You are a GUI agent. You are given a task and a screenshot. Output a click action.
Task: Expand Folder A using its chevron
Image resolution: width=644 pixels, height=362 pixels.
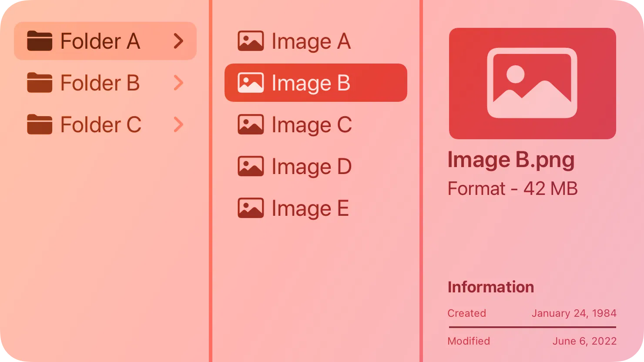point(178,41)
